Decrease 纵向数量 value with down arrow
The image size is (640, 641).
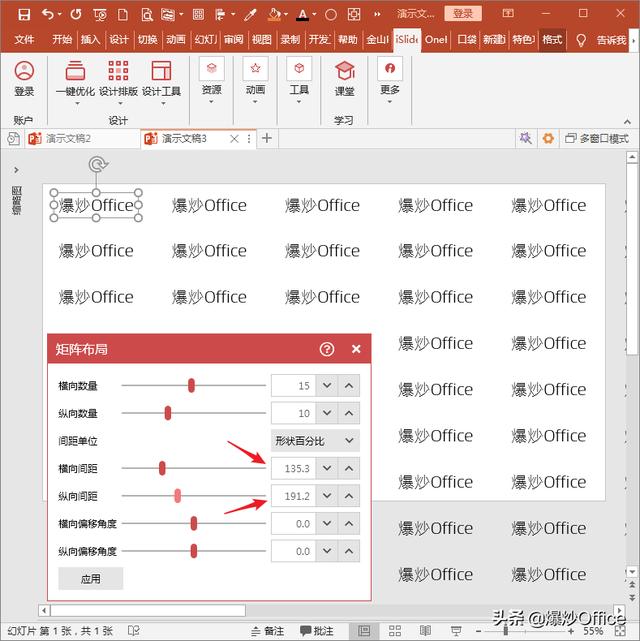click(327, 413)
